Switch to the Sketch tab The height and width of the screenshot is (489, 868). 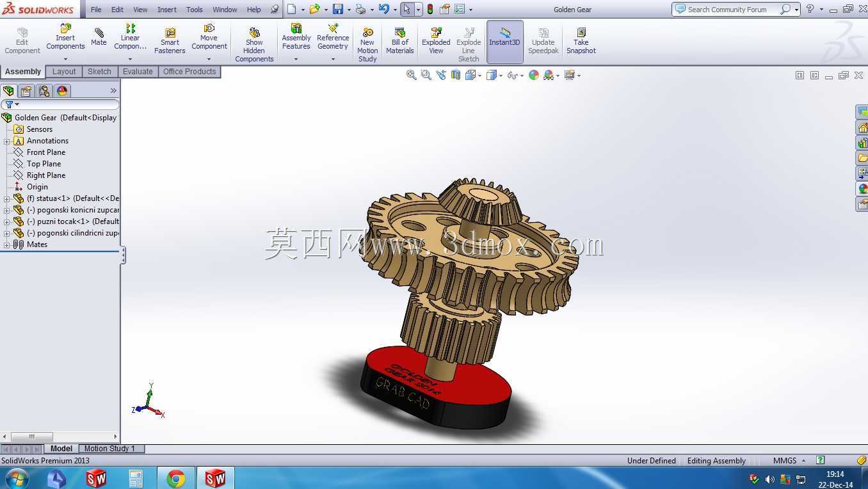[99, 72]
